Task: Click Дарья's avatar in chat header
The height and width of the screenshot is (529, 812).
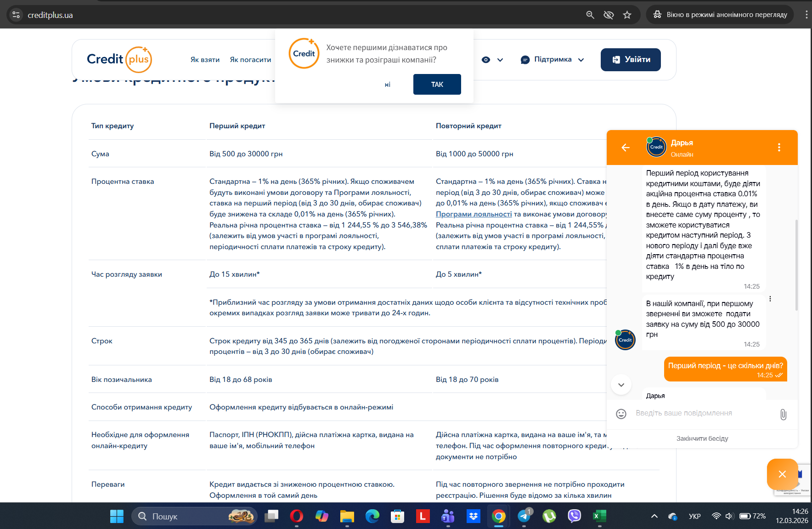Action: (x=656, y=147)
